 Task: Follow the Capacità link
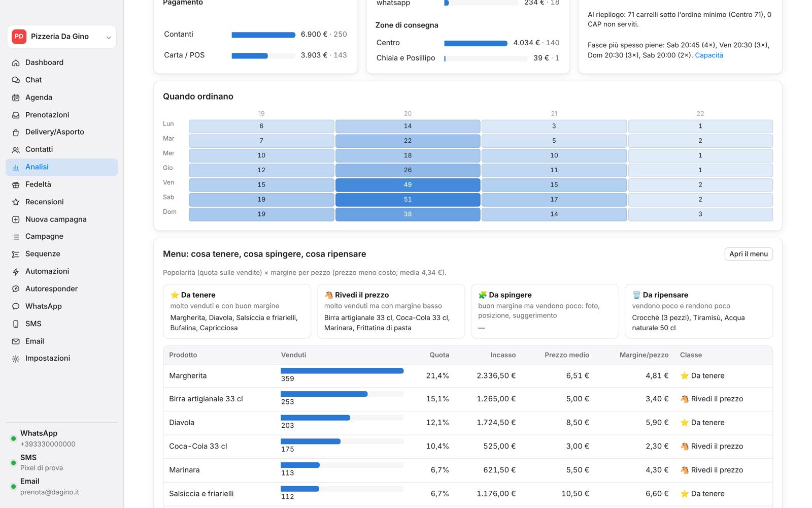709,55
